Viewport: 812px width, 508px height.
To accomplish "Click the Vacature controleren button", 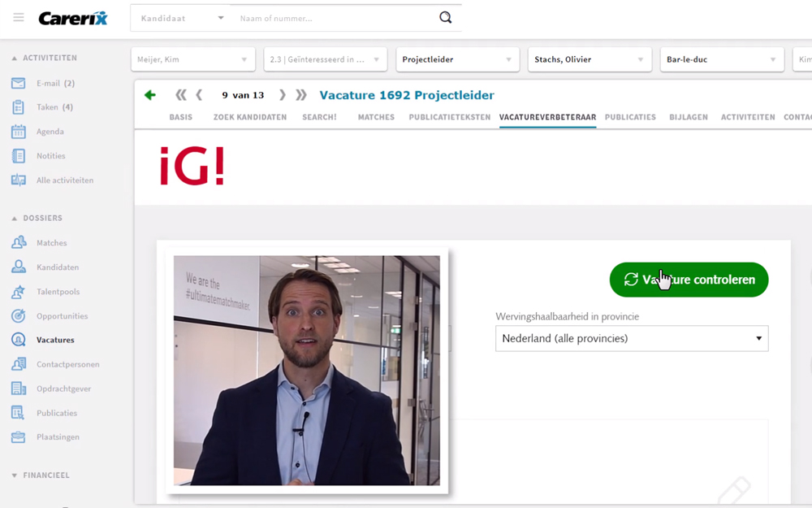I will click(x=689, y=280).
